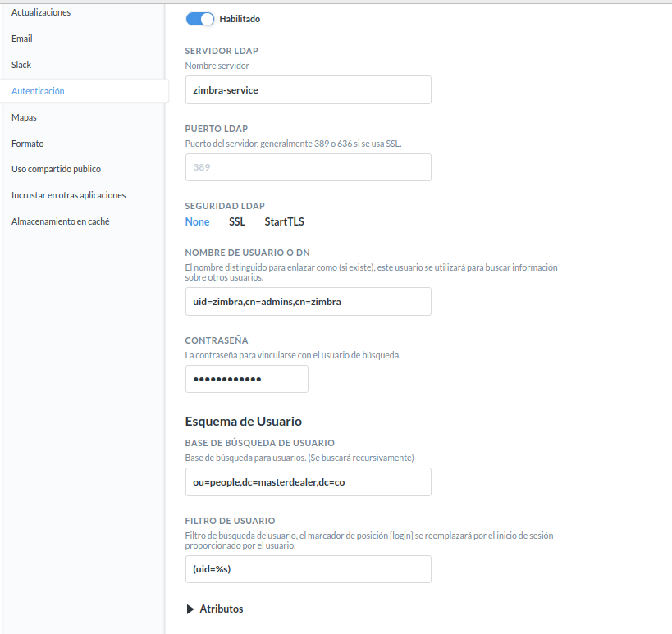Click the Nombre servidor input field

pyautogui.click(x=308, y=89)
